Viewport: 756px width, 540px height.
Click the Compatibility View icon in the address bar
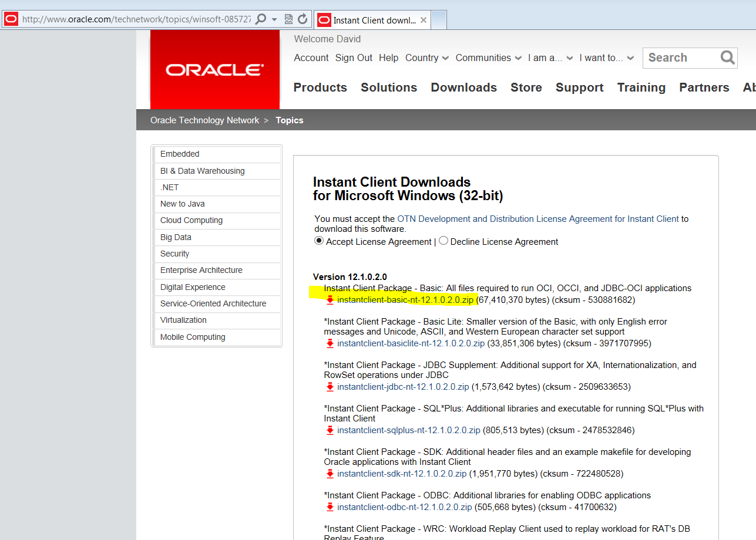coord(288,18)
